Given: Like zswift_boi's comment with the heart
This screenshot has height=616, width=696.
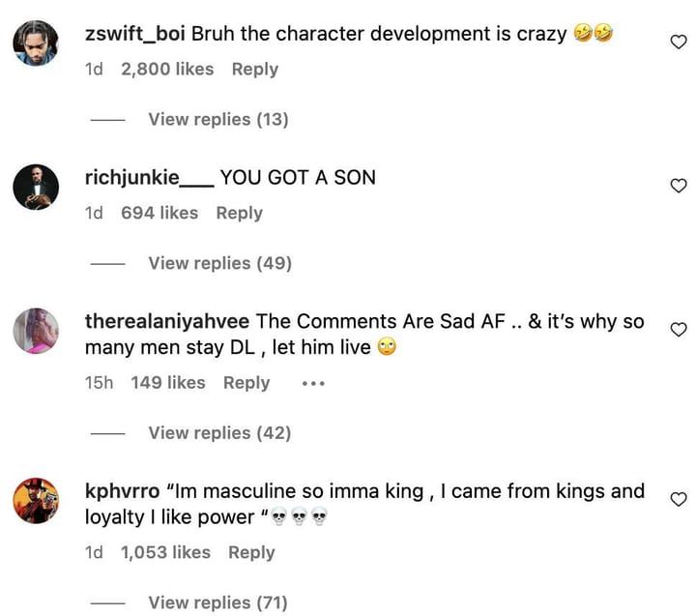Looking at the screenshot, I should click(x=679, y=42).
